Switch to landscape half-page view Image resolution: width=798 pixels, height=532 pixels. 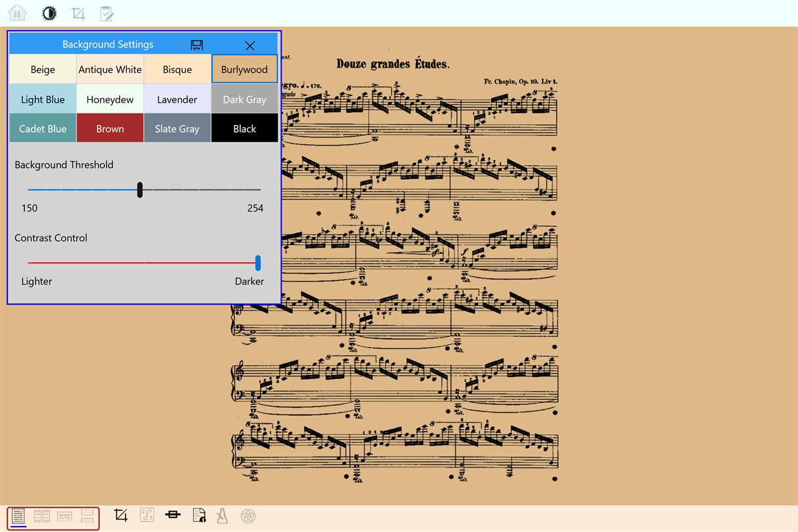coord(64,516)
